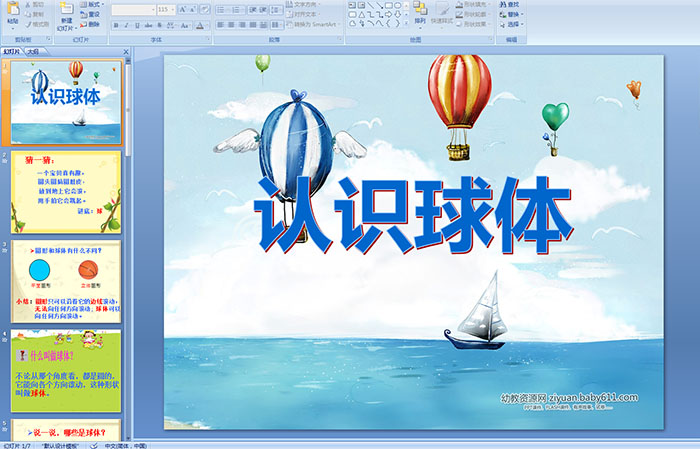The width and height of the screenshot is (700, 449).
Task: Select slide 3 thumbnail with circle and basketball
Action: pyautogui.click(x=66, y=281)
